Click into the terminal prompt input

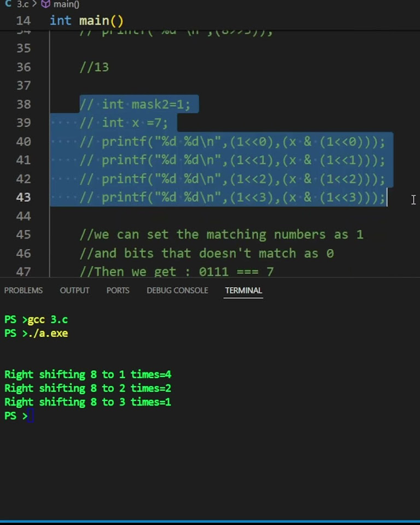(31, 416)
